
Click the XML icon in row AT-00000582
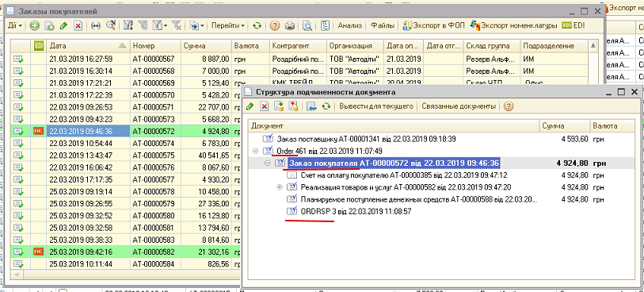(39, 252)
